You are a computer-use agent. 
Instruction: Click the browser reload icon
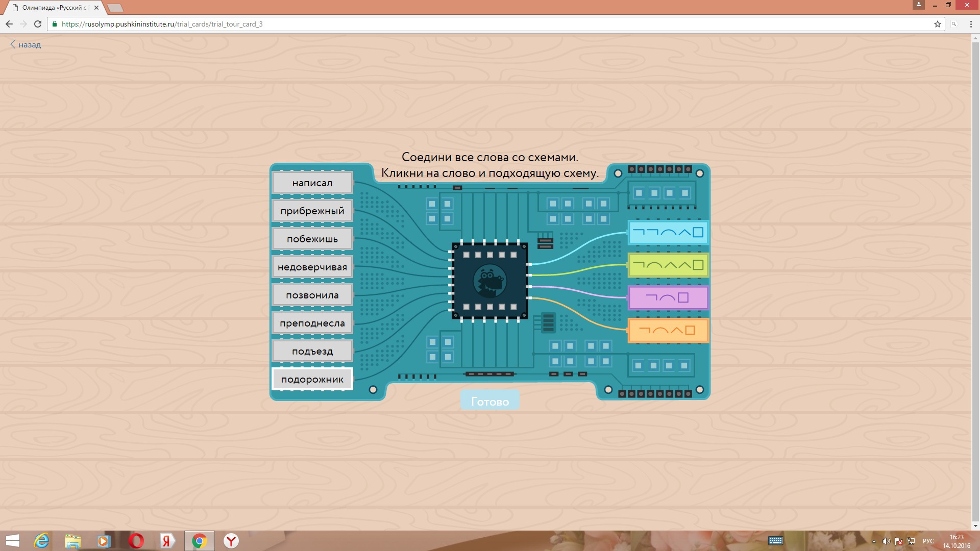[x=38, y=24]
